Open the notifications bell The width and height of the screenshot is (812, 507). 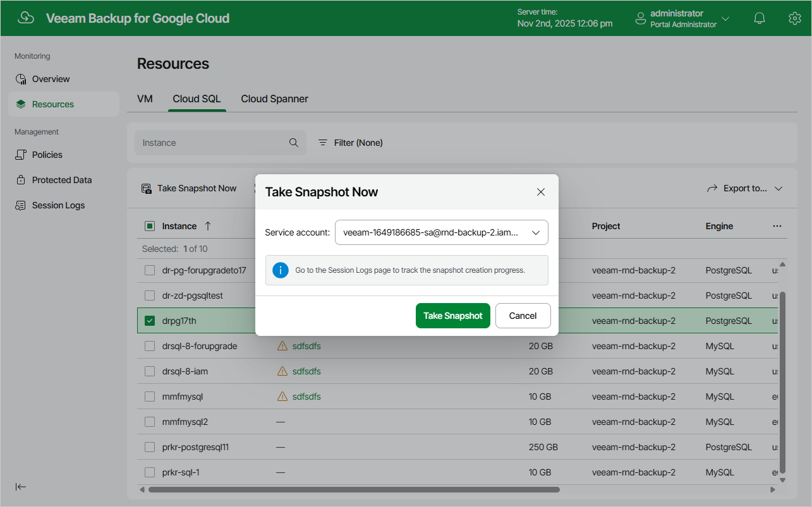pyautogui.click(x=760, y=18)
